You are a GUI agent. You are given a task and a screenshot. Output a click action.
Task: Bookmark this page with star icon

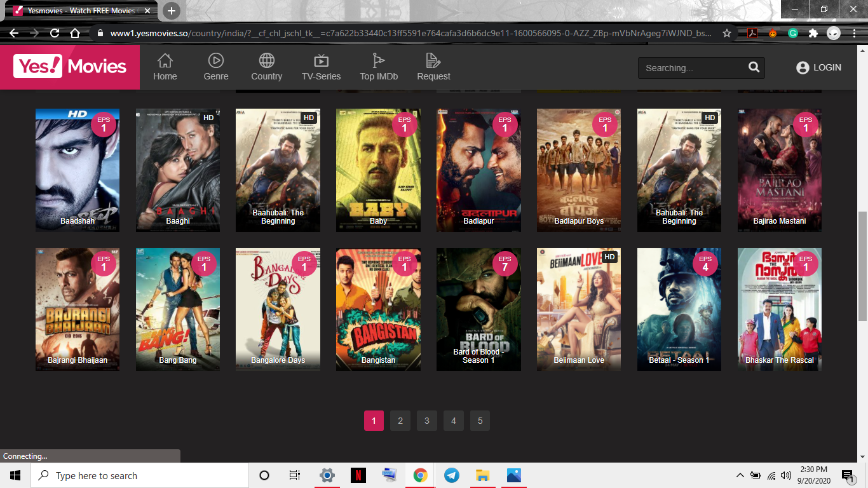pyautogui.click(x=727, y=33)
